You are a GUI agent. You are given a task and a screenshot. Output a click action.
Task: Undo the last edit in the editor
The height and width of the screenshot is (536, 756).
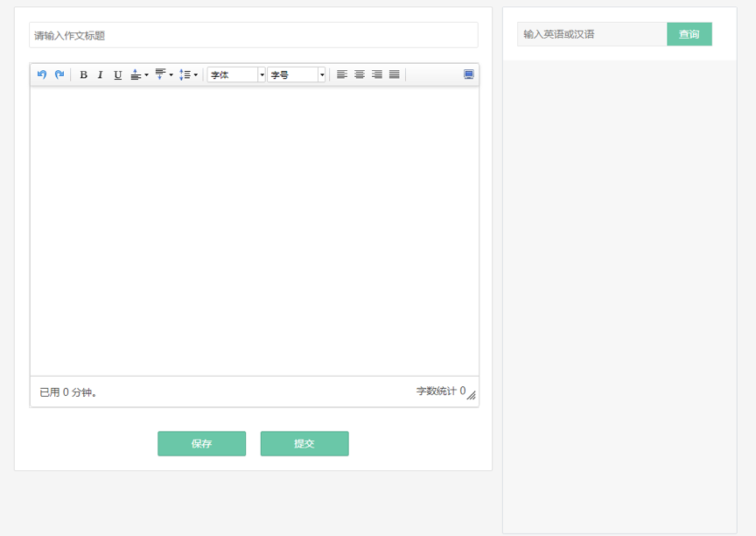[x=42, y=74]
